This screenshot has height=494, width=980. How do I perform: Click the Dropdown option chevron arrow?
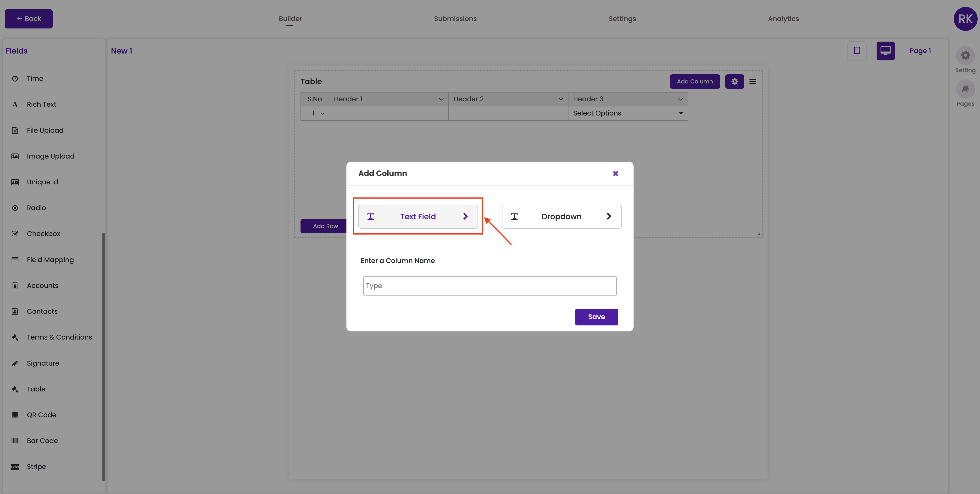tap(609, 216)
